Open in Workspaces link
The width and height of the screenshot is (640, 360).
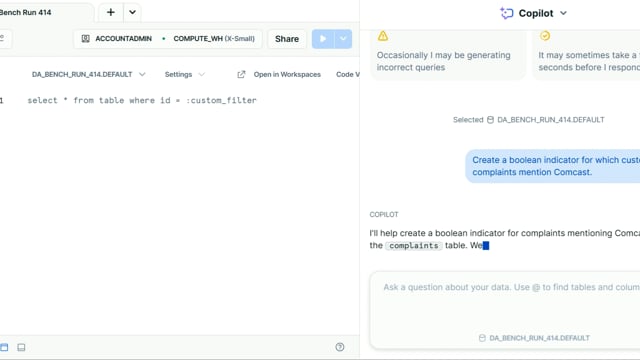pyautogui.click(x=287, y=74)
